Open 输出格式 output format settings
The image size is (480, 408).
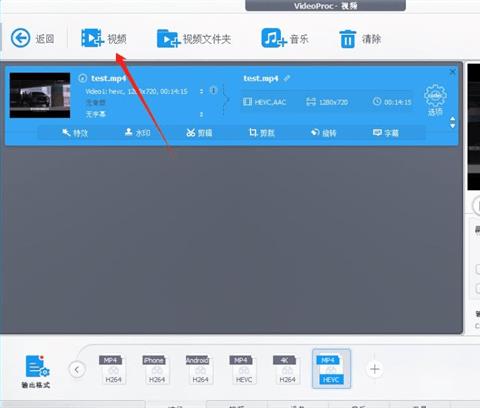point(36,372)
